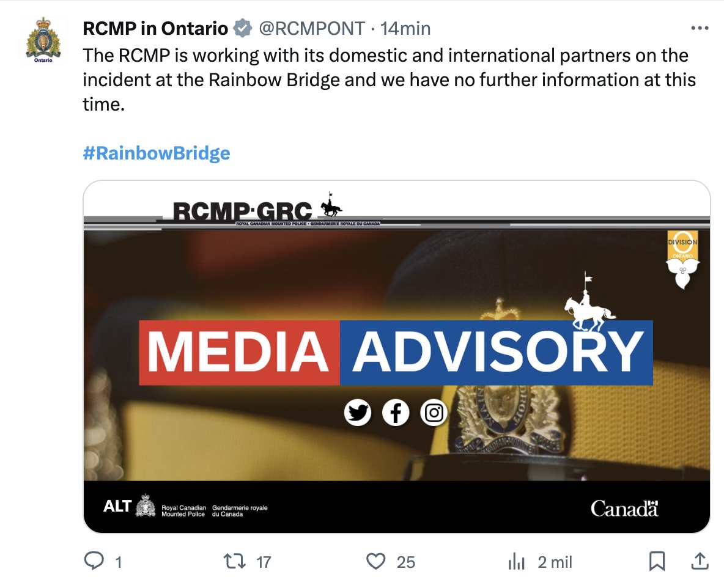This screenshot has width=724, height=588.
Task: Reply to the RCMP tweet
Action: tap(94, 561)
